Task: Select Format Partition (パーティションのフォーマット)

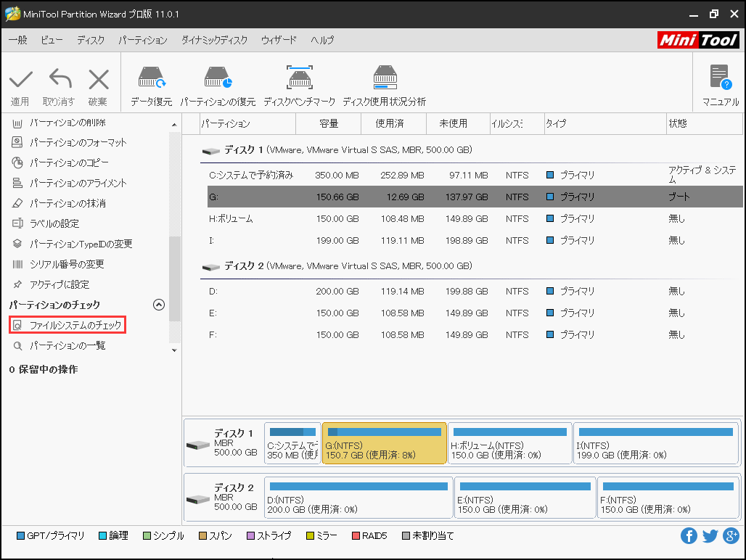Action: [x=69, y=143]
